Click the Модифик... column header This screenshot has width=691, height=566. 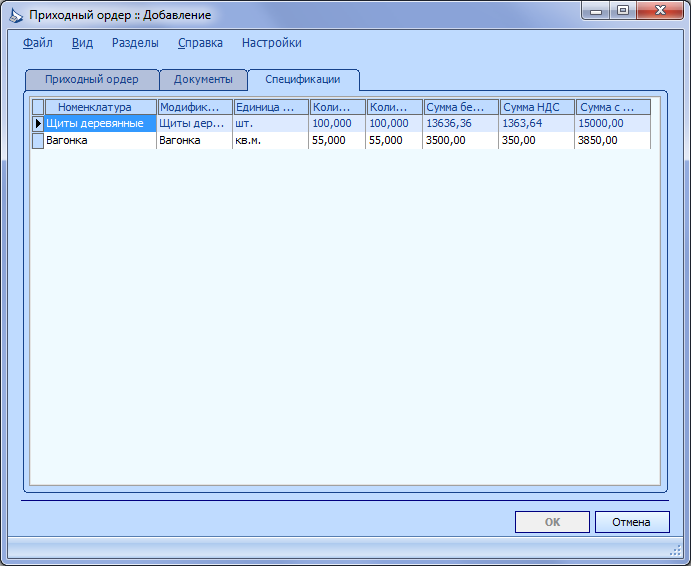(x=195, y=107)
